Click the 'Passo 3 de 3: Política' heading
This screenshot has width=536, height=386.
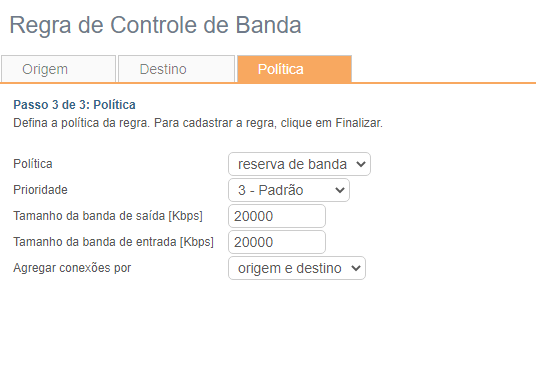point(74,105)
